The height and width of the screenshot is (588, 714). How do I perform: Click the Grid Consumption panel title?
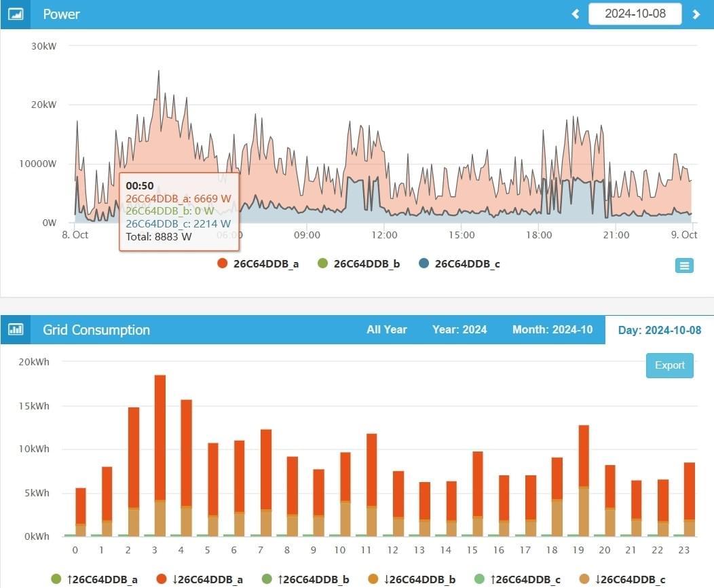(96, 330)
